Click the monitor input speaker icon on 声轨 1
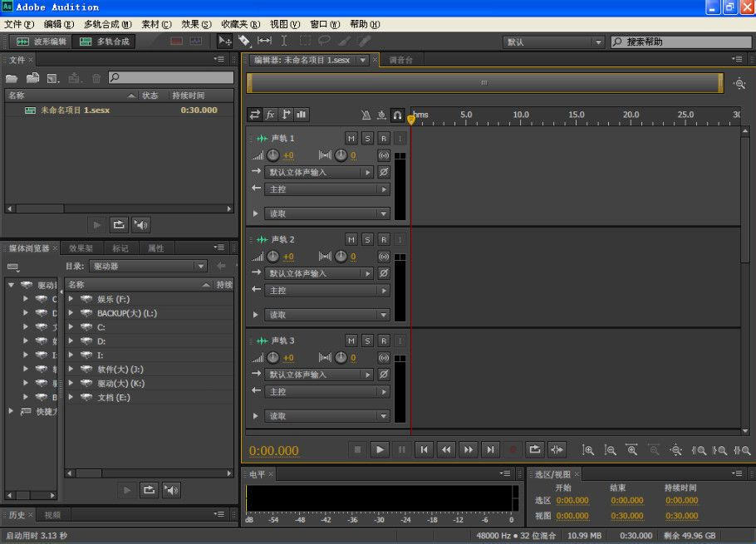Screen dimensions: 756x544 (x=384, y=155)
